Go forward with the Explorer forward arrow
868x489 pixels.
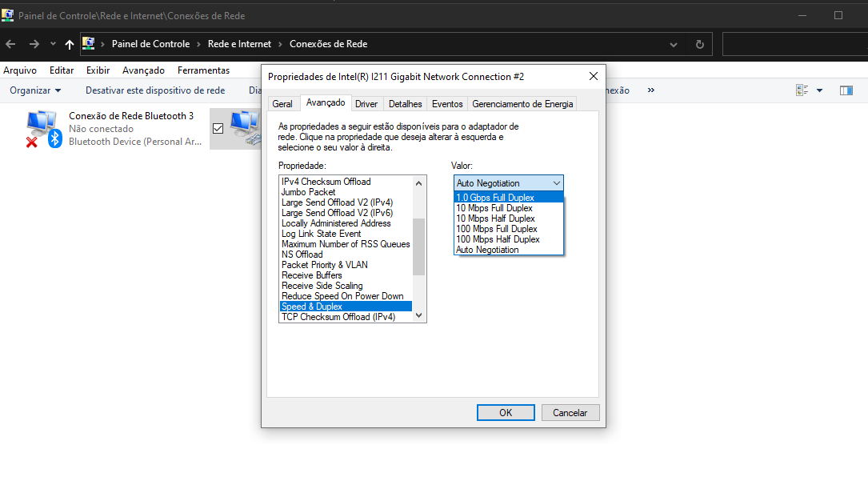(x=34, y=44)
